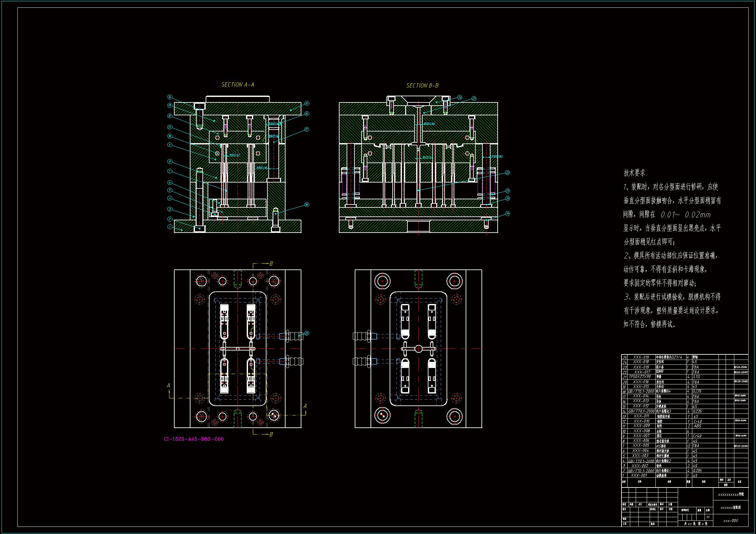
Task: Select balloon 22 in Section B-B
Action: (507, 173)
